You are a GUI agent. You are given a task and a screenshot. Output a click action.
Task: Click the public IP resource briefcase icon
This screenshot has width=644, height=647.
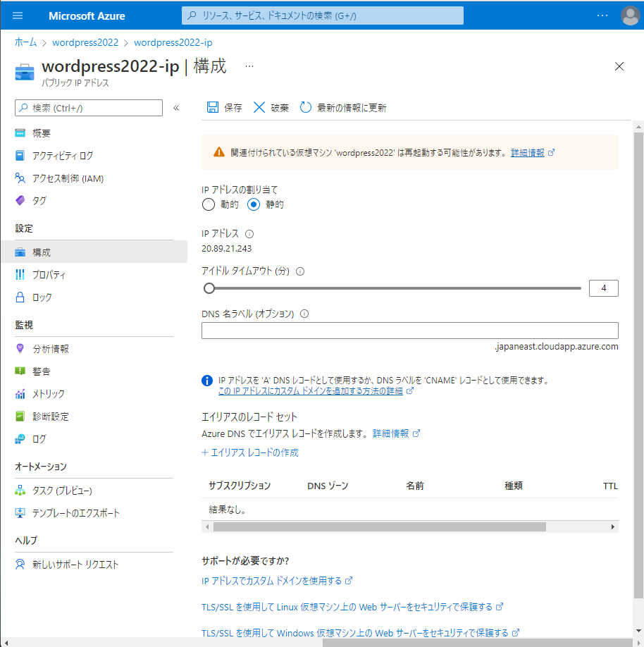point(25,72)
